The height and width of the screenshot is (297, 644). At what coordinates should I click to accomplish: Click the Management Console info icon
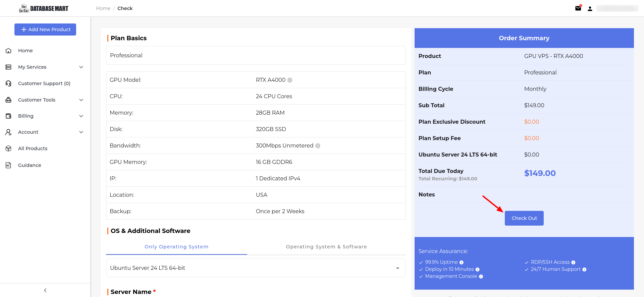[x=481, y=277]
